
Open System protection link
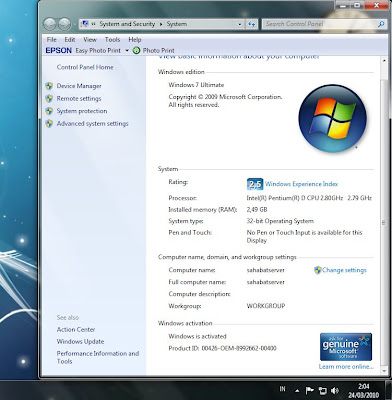[x=82, y=111]
